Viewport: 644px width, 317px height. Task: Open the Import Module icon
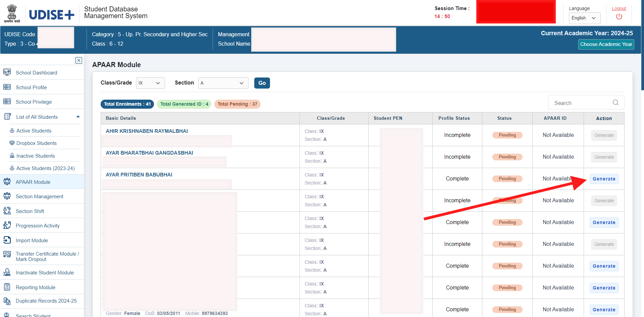pyautogui.click(x=7, y=240)
